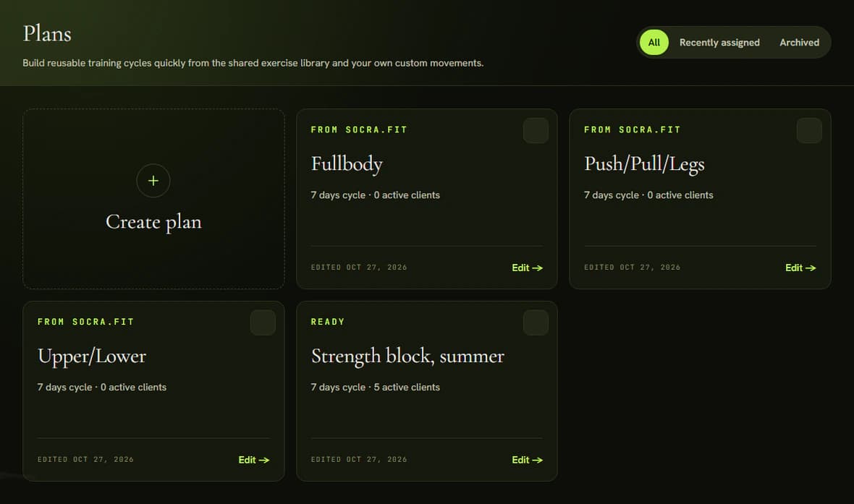Tick the checkbox on the Push/Pull/Legs card
The height and width of the screenshot is (504, 854).
coord(809,131)
